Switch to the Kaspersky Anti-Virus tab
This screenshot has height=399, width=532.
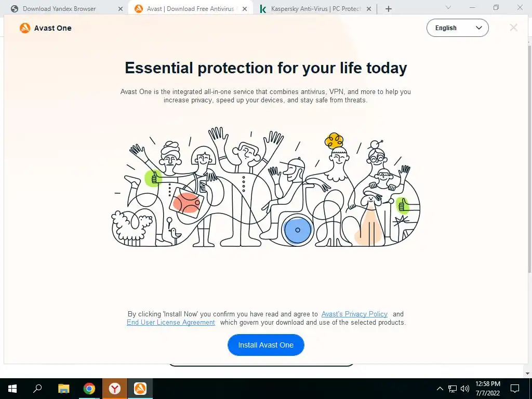(315, 9)
